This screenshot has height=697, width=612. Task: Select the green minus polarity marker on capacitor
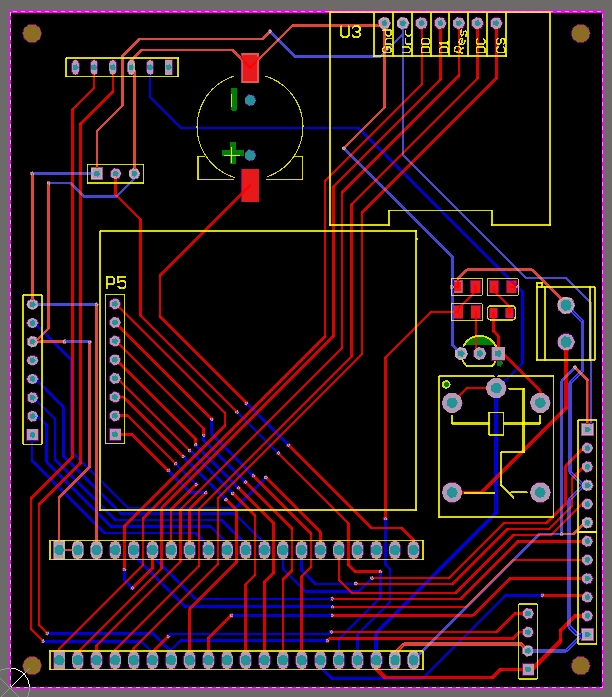coord(234,99)
